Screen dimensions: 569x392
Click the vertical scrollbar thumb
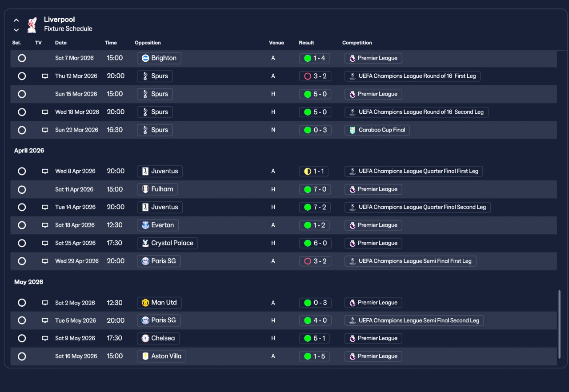coord(559,324)
